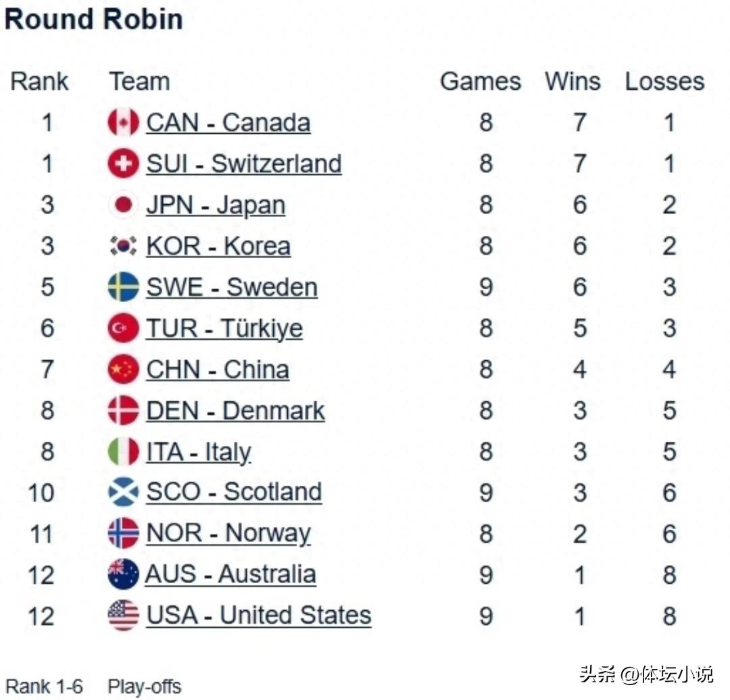Open the SCO - Scotland team link

click(x=233, y=492)
